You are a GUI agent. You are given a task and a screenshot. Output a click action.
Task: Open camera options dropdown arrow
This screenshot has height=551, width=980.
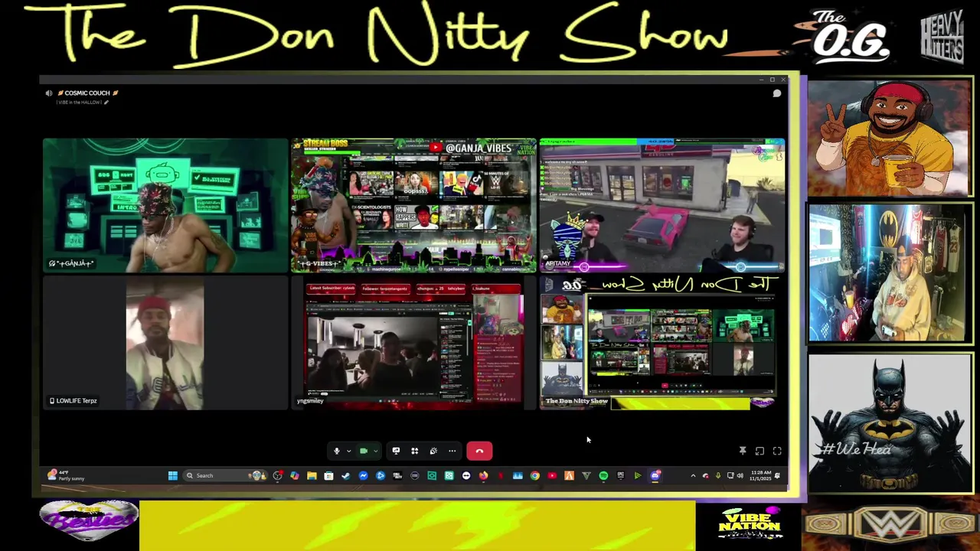click(375, 452)
